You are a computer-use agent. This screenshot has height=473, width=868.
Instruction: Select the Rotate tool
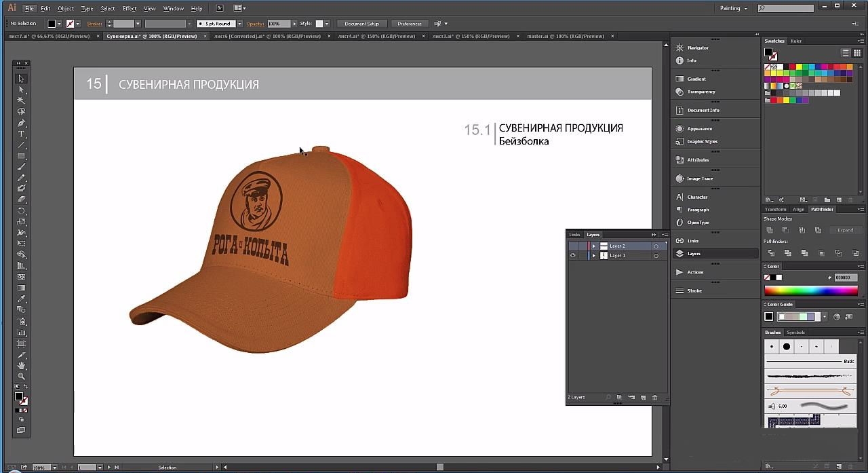point(21,211)
